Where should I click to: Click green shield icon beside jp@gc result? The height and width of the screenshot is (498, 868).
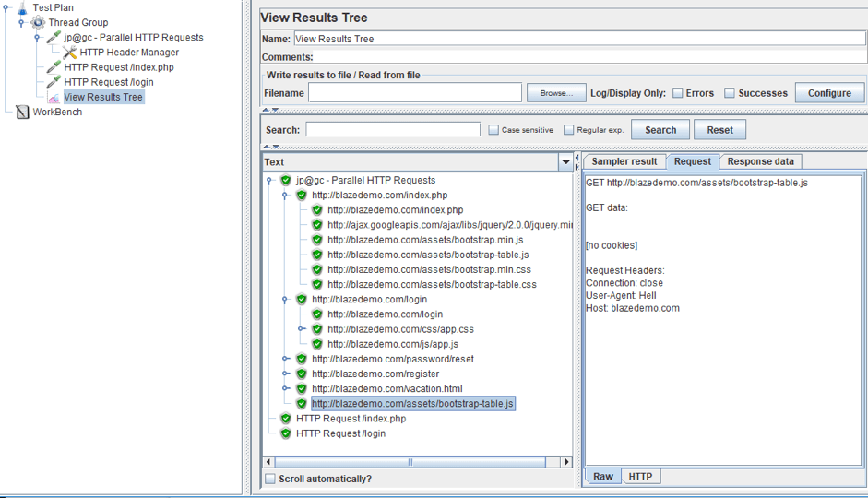tap(286, 181)
